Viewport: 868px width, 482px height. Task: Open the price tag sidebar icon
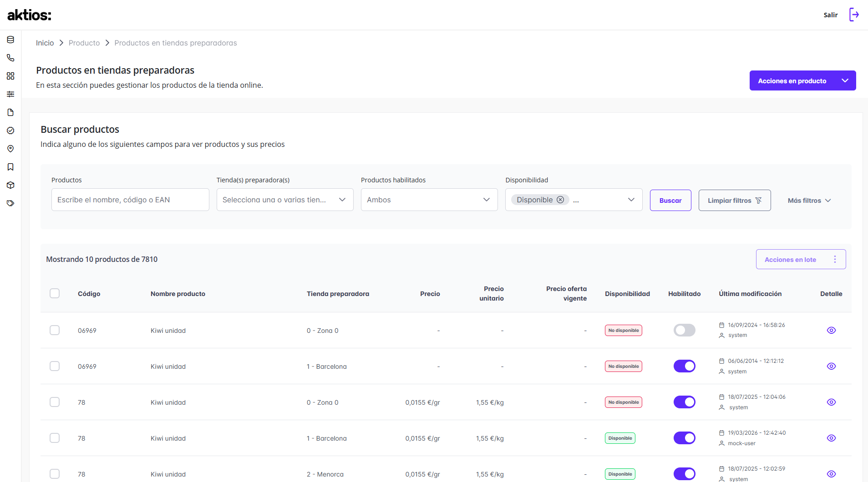pyautogui.click(x=10, y=203)
